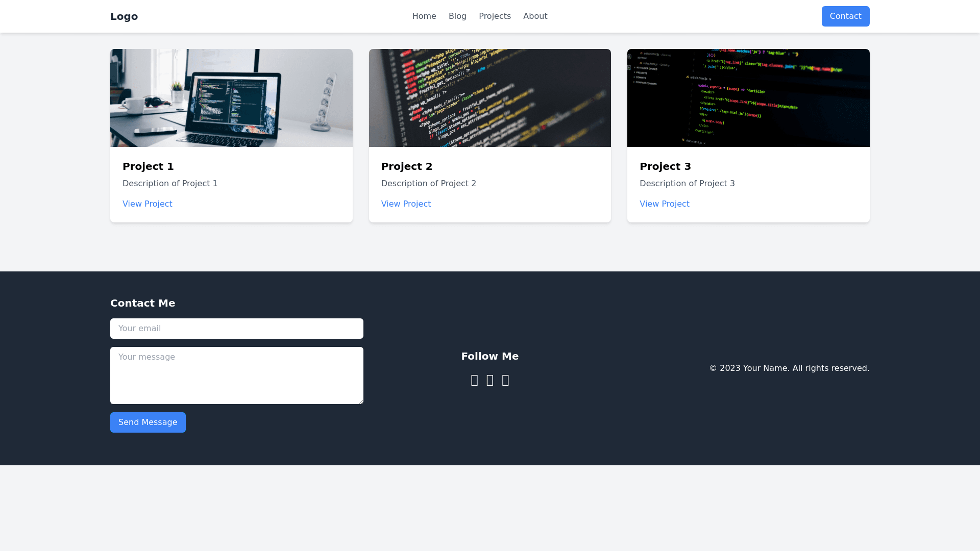This screenshot has width=980, height=551.
Task: Click the Logo text in the header
Action: (124, 16)
